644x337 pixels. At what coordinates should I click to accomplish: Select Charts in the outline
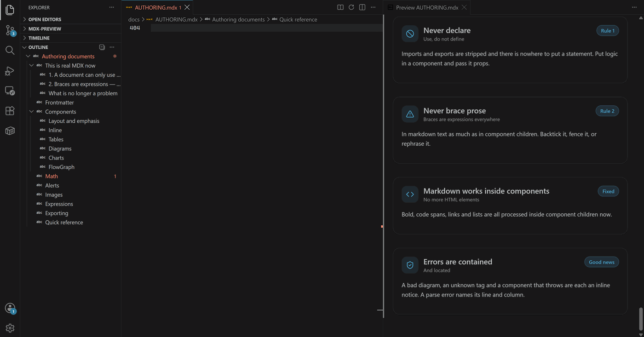pos(56,158)
